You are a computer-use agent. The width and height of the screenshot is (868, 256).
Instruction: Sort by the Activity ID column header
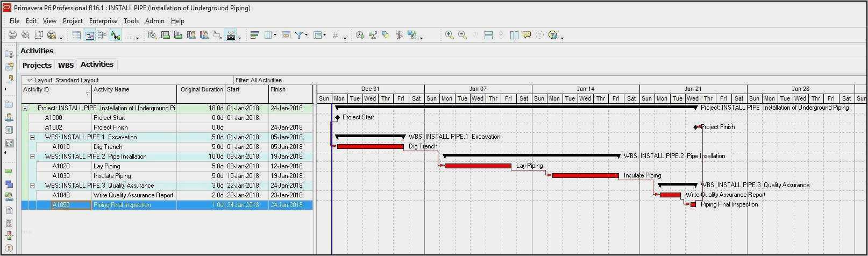tap(57, 94)
